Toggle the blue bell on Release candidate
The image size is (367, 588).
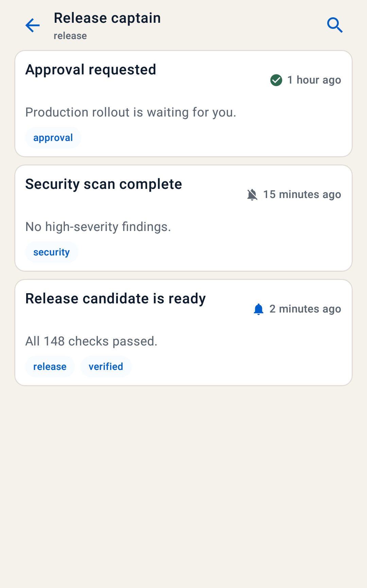(259, 309)
